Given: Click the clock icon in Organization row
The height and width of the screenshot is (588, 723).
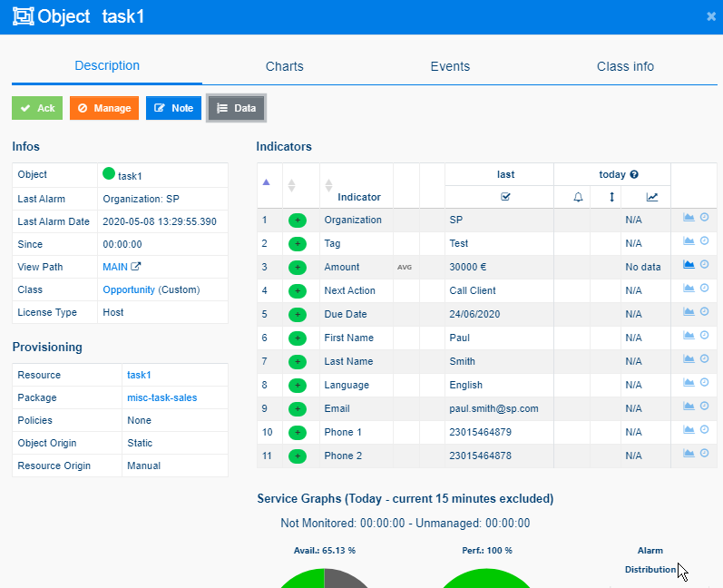Looking at the screenshot, I should (x=704, y=218).
